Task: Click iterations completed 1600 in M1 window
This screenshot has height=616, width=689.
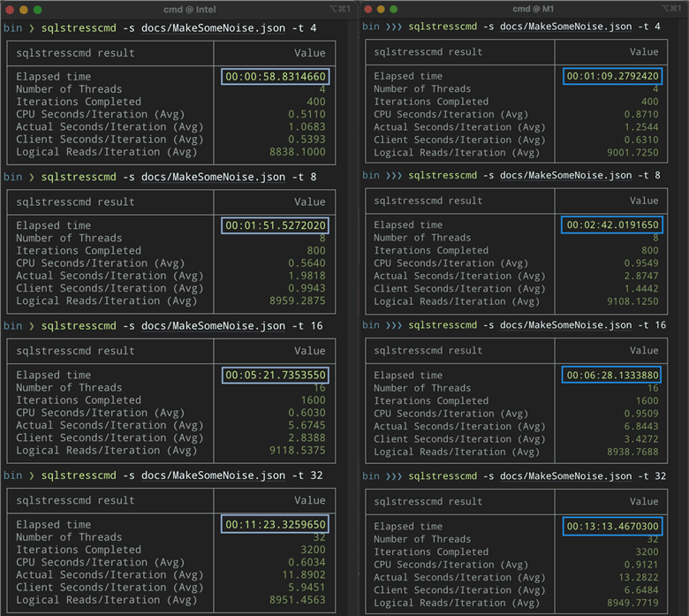Action: [647, 400]
